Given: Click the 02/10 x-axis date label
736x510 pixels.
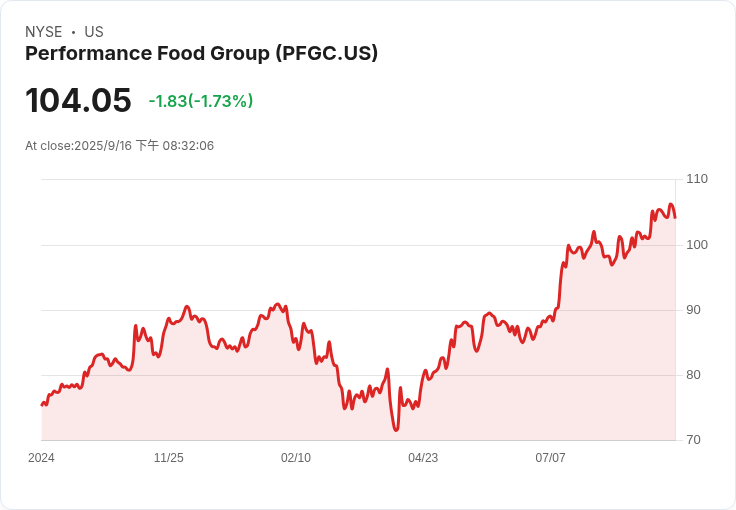Looking at the screenshot, I should point(295,458).
